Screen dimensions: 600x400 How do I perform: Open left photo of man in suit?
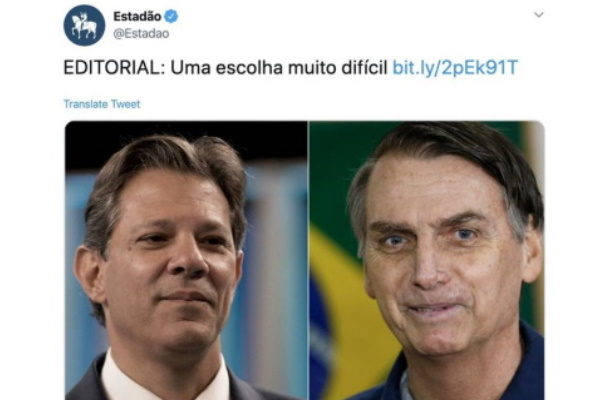coord(186,260)
